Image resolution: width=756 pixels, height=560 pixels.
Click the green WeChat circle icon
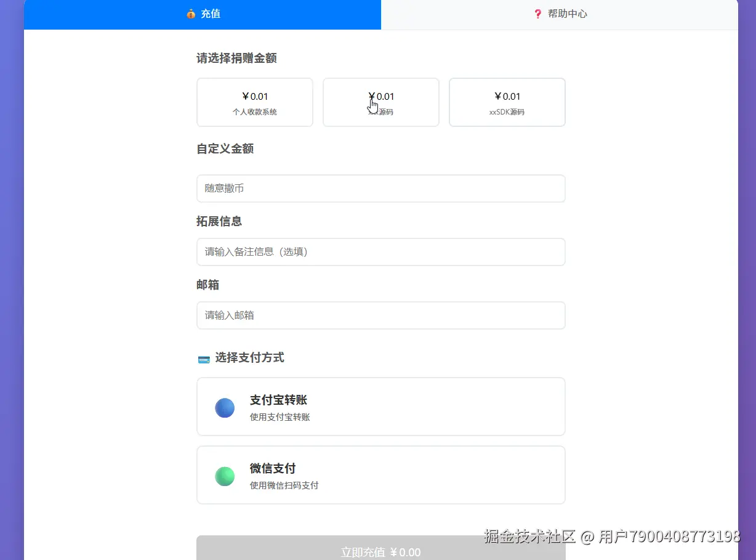click(x=225, y=476)
